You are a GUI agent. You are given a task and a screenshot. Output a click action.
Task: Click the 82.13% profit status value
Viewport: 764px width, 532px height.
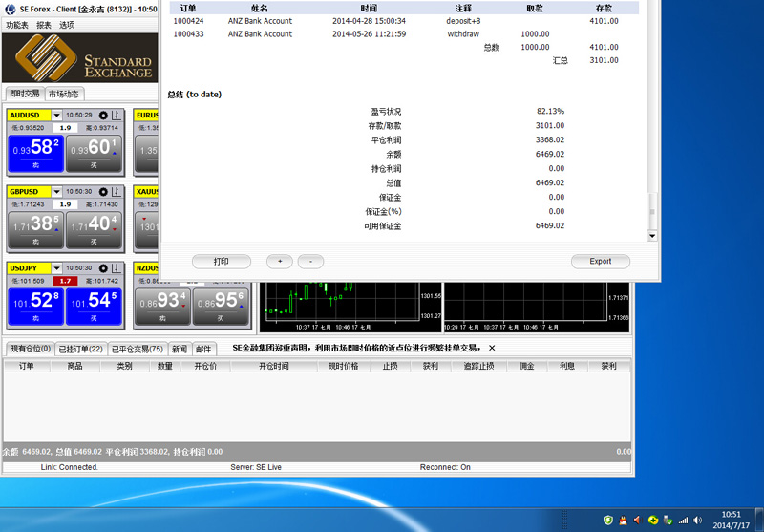(x=551, y=111)
